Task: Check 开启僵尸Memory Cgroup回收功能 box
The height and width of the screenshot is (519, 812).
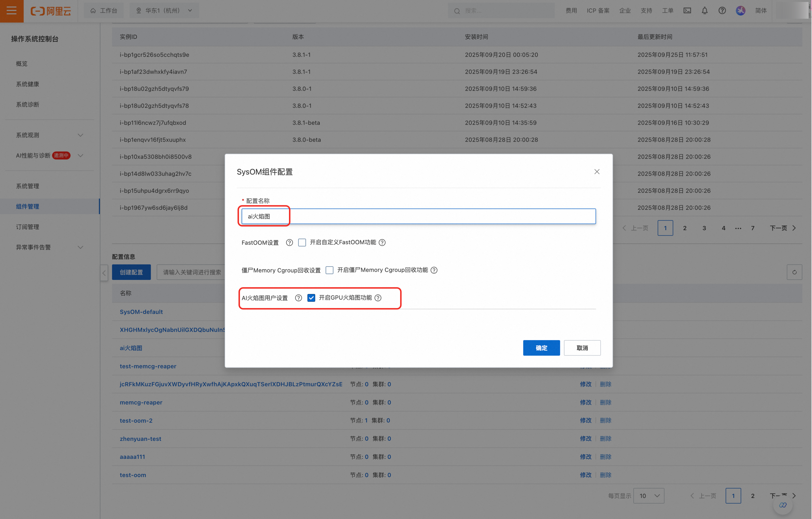Action: click(x=329, y=270)
